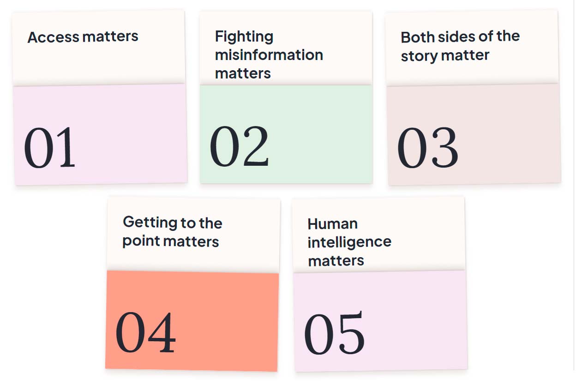Click the large number 05
The image size is (576, 392).
pyautogui.click(x=334, y=334)
